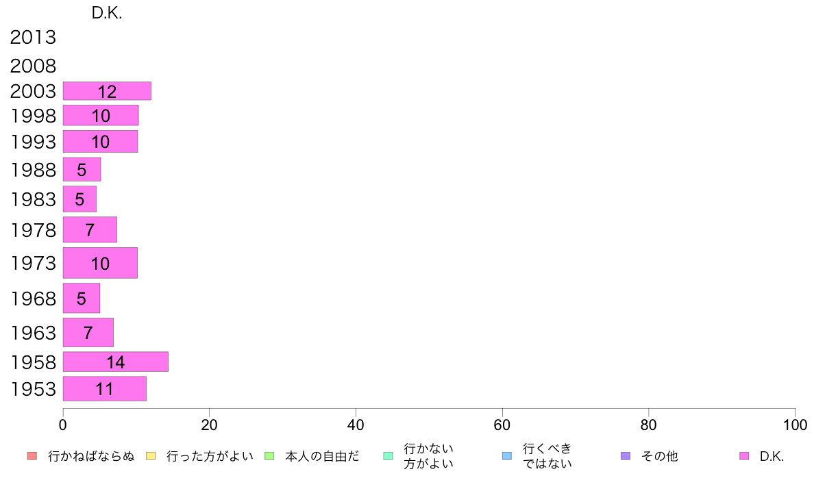This screenshot has width=814, height=504.
Task: Click the green 本人の自由だ legend swatch
Action: (269, 456)
